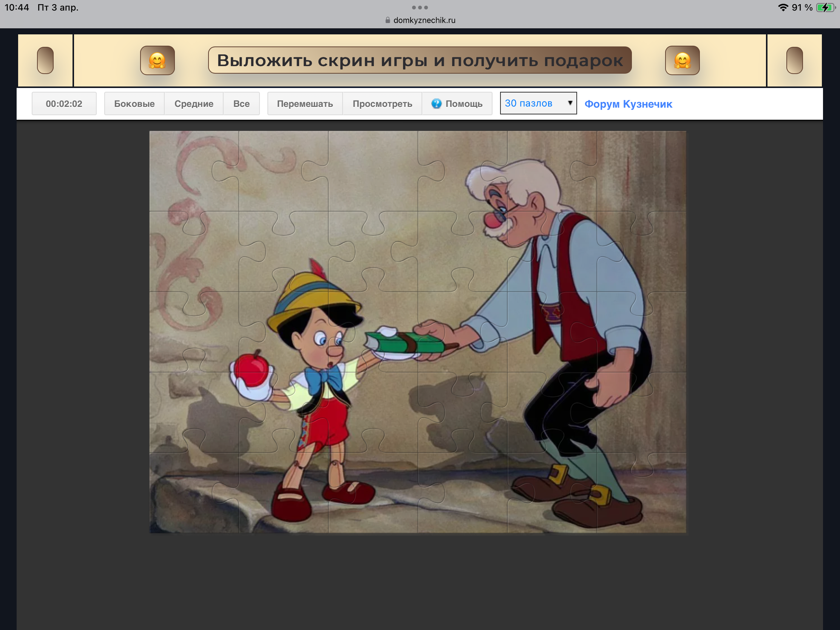Tap the Wi-Fi status icon
840x630 pixels.
pos(783,8)
